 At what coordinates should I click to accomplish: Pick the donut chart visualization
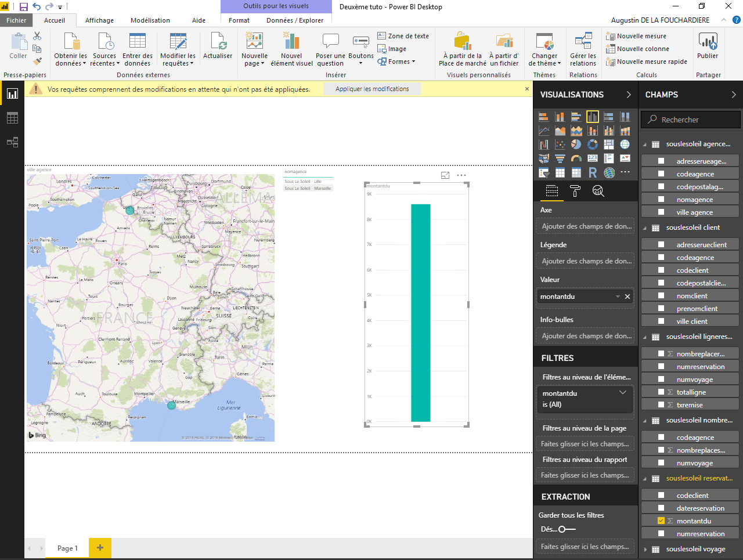click(593, 144)
